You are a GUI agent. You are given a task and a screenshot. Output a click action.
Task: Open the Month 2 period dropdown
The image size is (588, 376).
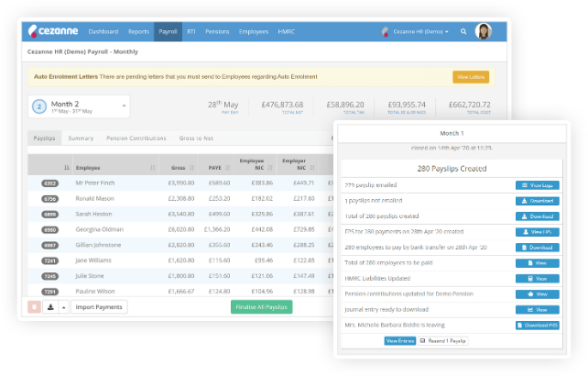79,106
